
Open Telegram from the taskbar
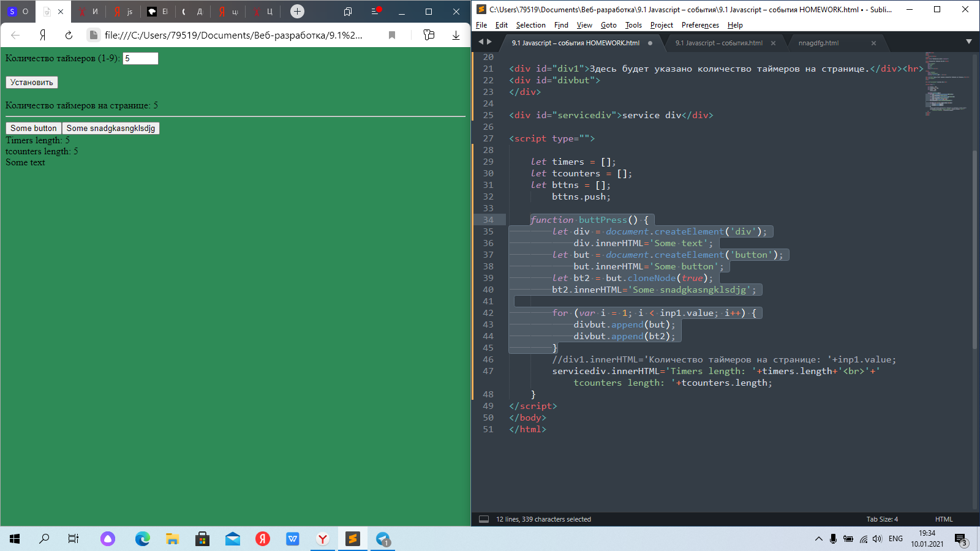(x=383, y=539)
